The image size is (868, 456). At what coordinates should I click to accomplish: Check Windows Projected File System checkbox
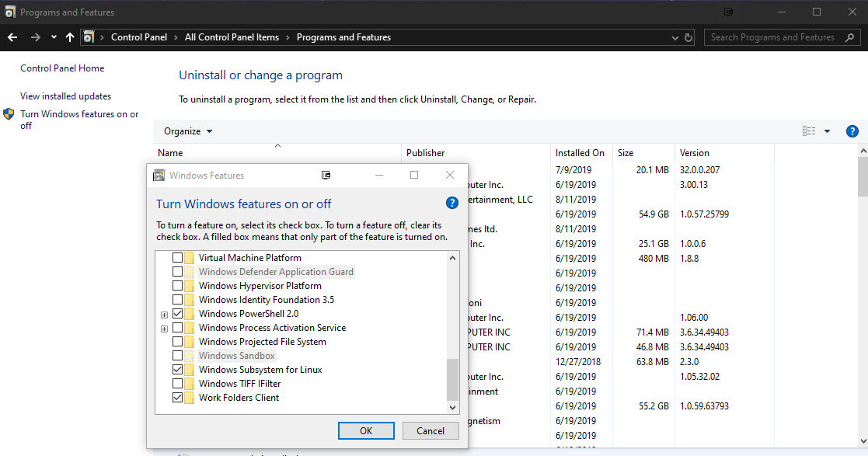pyautogui.click(x=177, y=342)
